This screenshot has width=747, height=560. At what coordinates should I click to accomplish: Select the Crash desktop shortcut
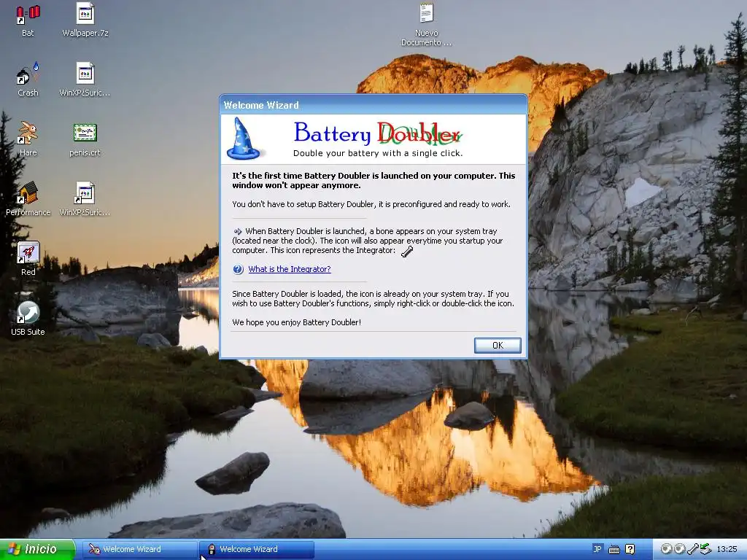click(28, 80)
